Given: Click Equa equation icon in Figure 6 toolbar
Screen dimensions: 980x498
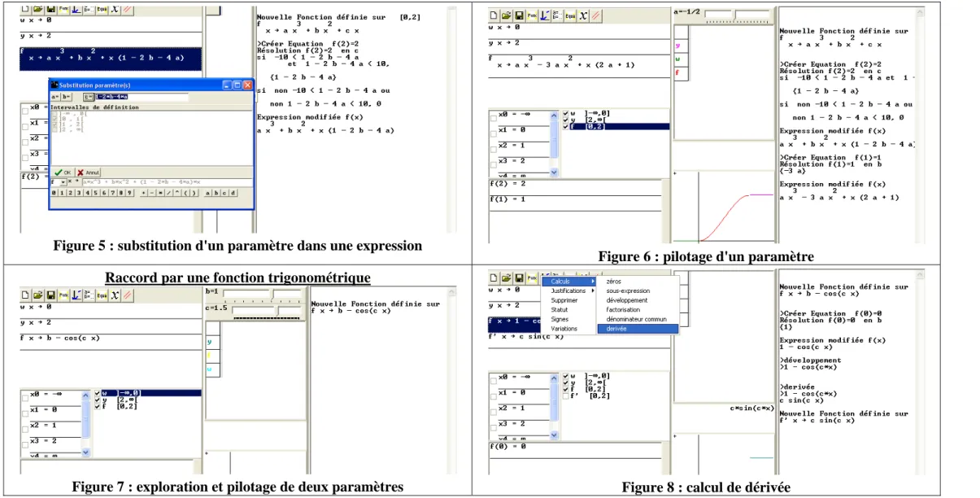Looking at the screenshot, I should click(x=570, y=15).
